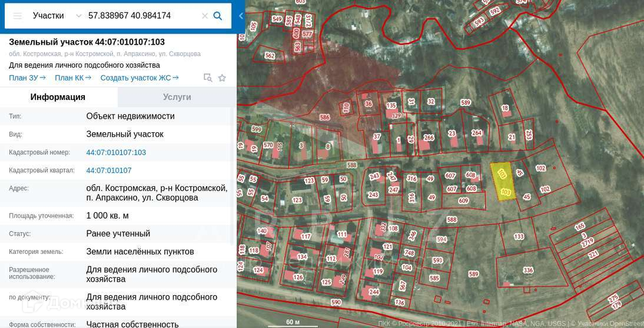Open cadastral quarter 44:07:010107 link
Screen dimensions: 644x328
pos(109,170)
